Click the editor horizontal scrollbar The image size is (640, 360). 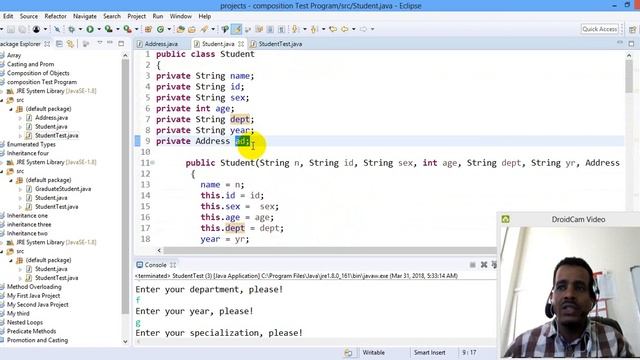coord(330,250)
